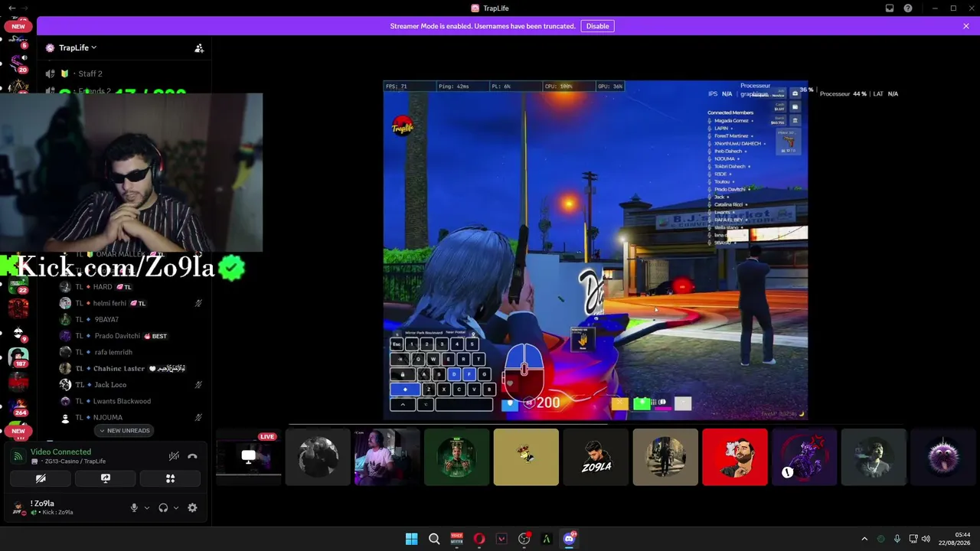980x551 pixels.
Task: Launch the activities button in voice panel
Action: tap(170, 478)
